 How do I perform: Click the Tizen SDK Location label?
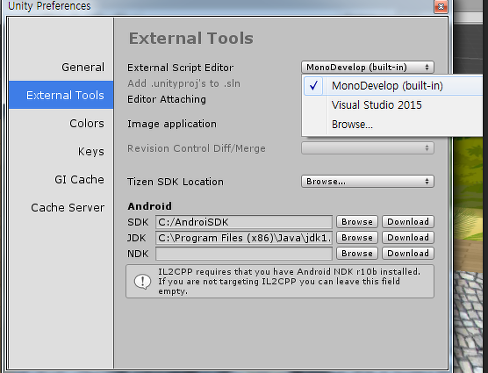tap(175, 182)
